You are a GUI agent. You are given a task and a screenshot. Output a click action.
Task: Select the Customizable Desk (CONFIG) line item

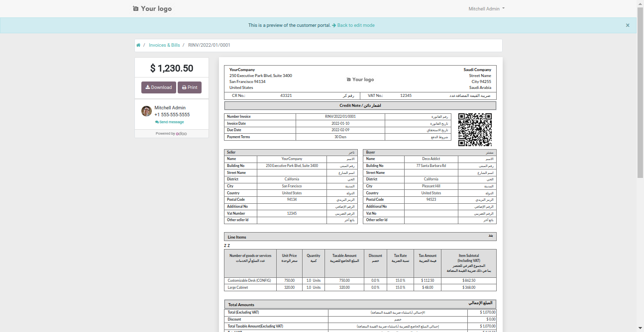[x=250, y=280]
